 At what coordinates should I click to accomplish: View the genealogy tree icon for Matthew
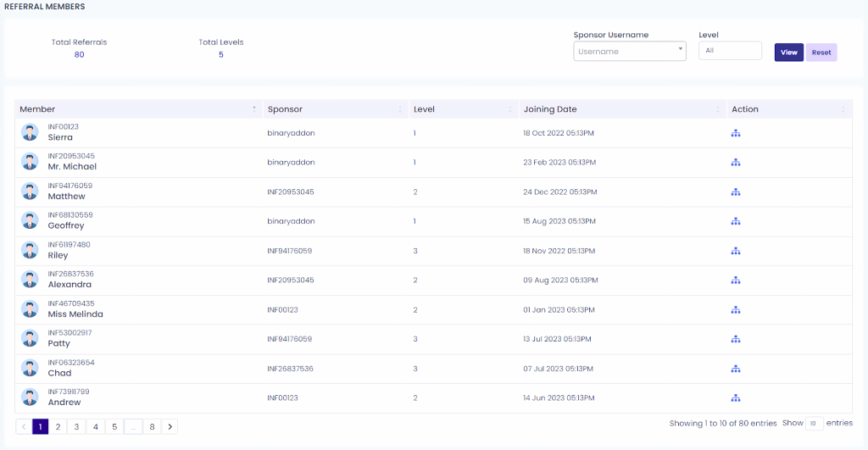tap(736, 192)
